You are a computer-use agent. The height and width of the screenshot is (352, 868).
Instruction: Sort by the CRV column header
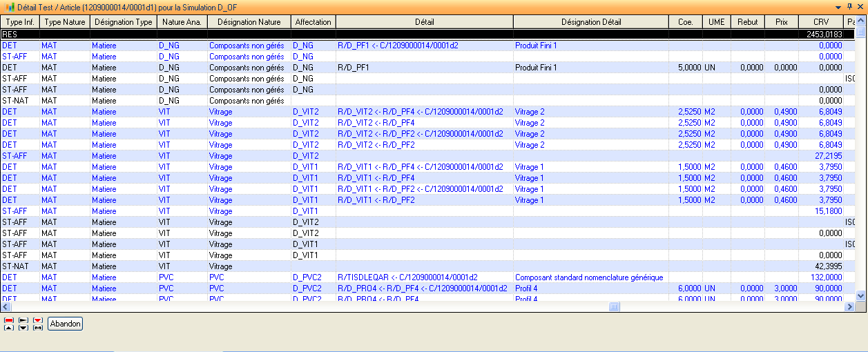coord(820,22)
